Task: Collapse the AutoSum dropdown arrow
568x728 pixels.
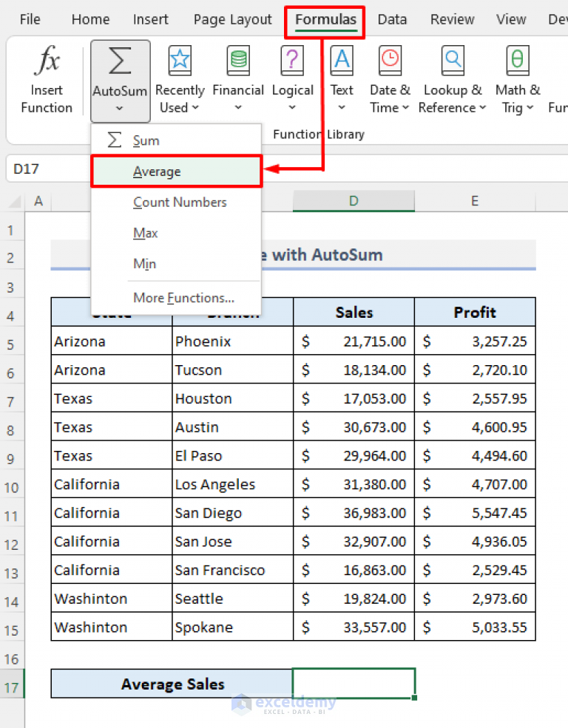Action: pos(120,108)
